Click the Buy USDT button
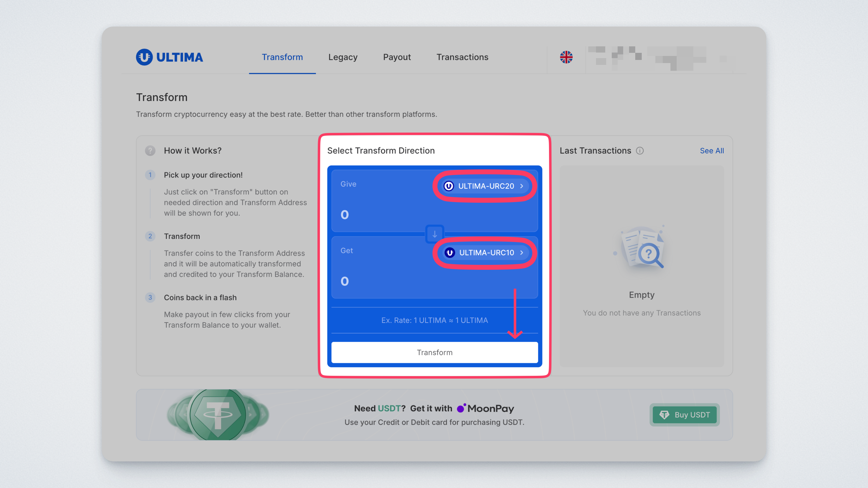Viewport: 868px width, 488px height. (x=684, y=414)
